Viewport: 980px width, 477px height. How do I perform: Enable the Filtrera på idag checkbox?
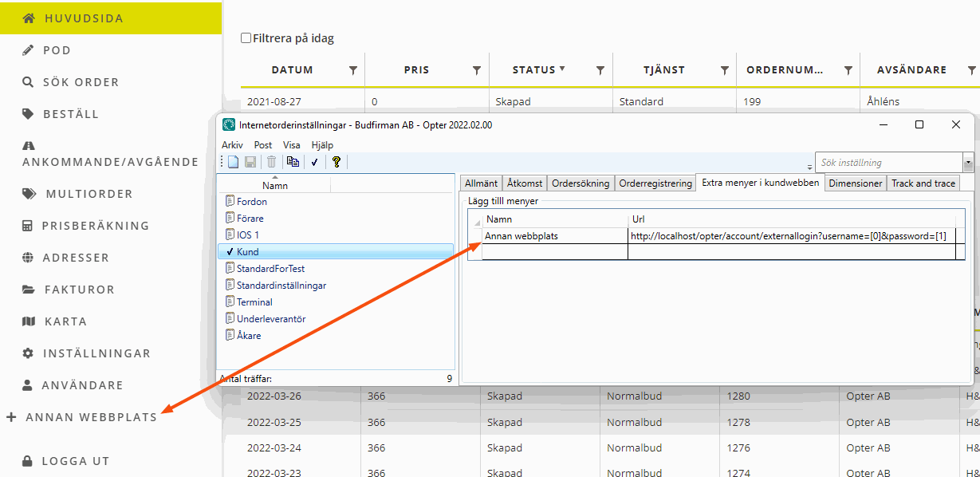[246, 38]
